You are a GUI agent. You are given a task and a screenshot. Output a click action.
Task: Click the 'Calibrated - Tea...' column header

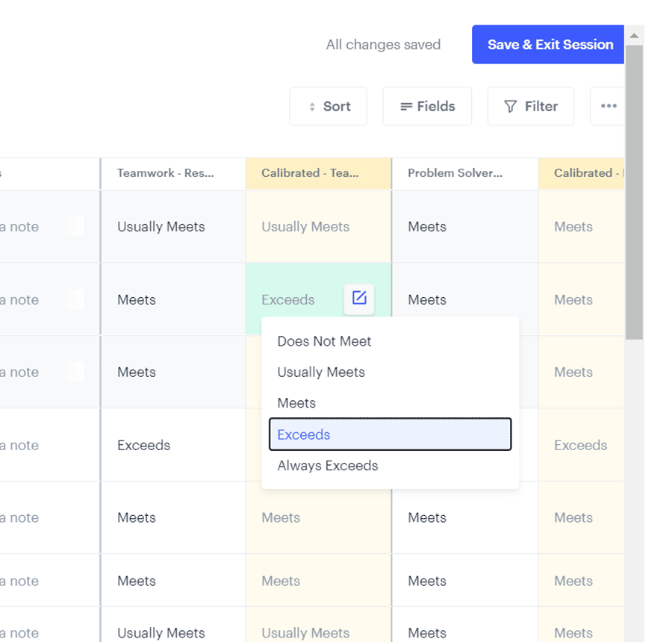[x=318, y=173]
